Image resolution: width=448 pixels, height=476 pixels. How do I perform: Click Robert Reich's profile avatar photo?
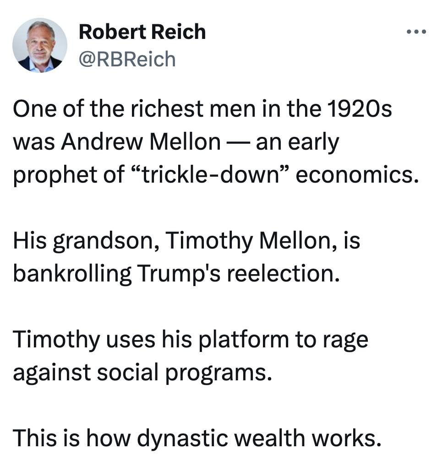(x=40, y=45)
